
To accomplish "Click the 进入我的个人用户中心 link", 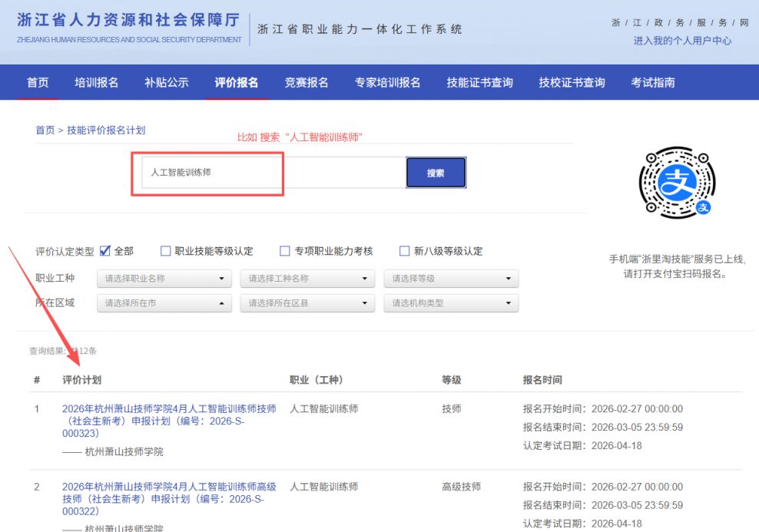I will 682,41.
